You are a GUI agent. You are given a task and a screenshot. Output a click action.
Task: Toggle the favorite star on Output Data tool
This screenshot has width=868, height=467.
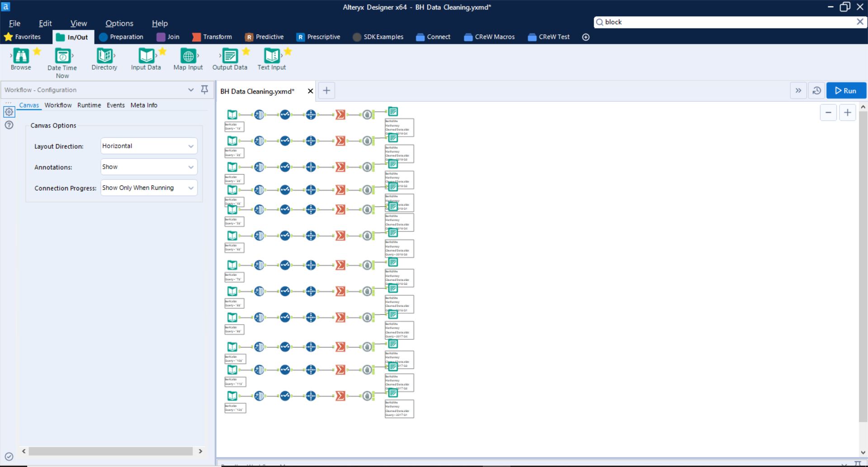(x=246, y=51)
